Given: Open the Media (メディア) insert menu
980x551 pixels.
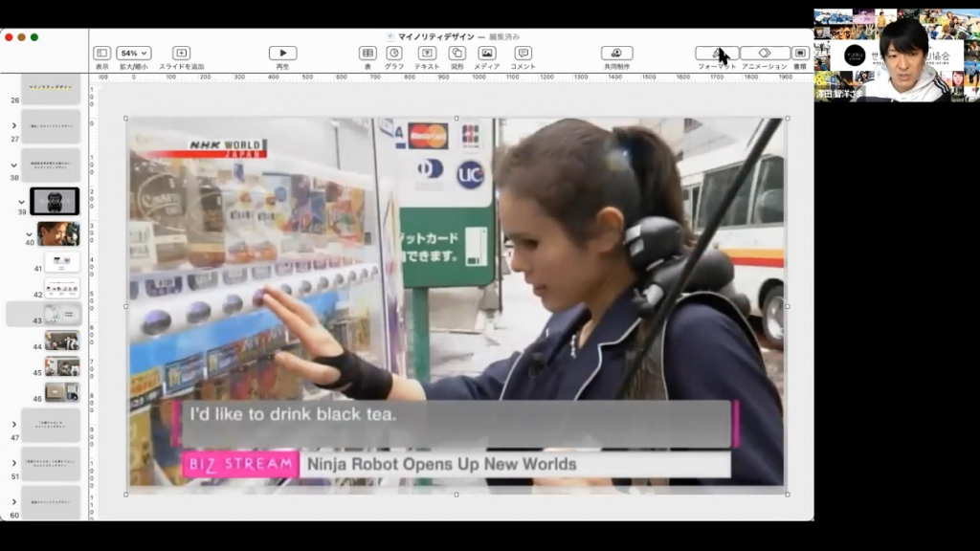Looking at the screenshot, I should pyautogui.click(x=487, y=54).
